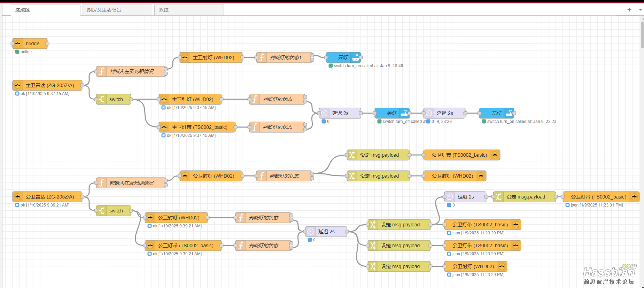Select the bridge node
The height and width of the screenshot is (288, 644).
pos(30,44)
